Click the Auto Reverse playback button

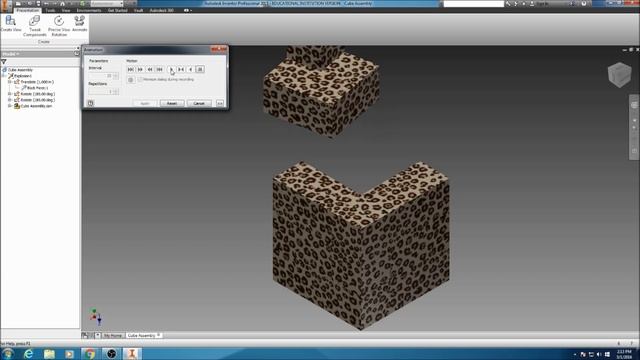[181, 69]
